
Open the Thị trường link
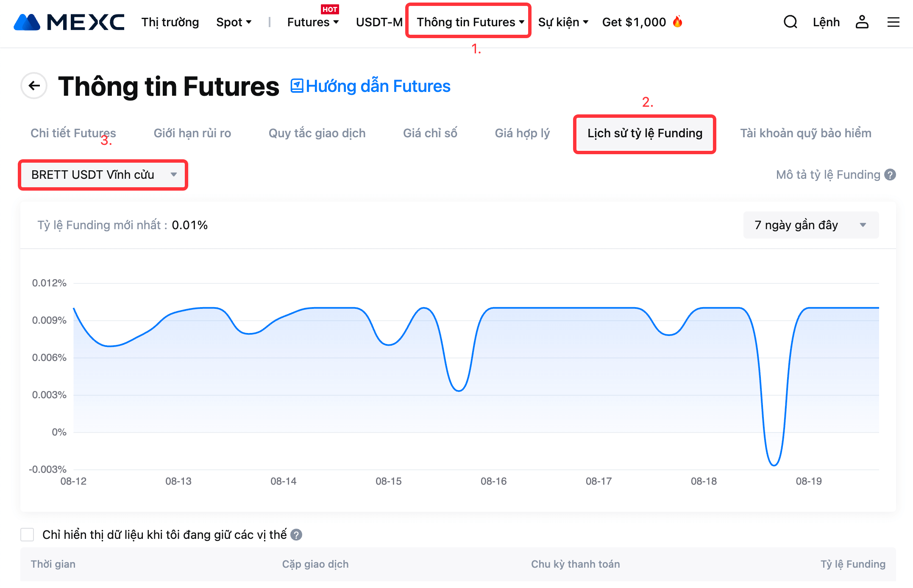pos(170,22)
